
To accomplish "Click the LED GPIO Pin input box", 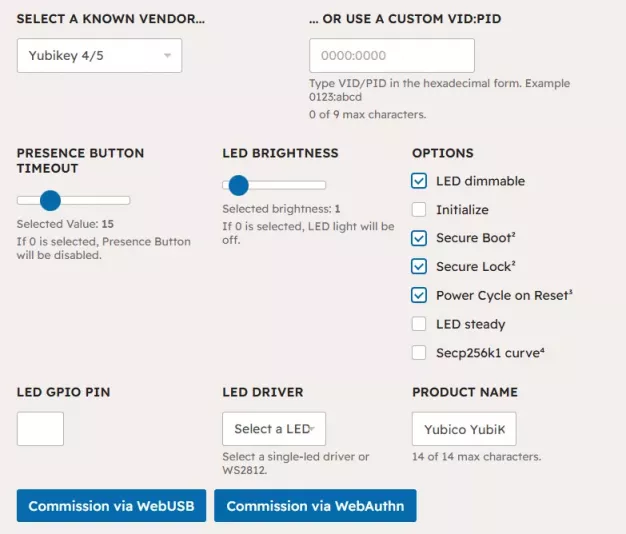I will click(x=40, y=429).
